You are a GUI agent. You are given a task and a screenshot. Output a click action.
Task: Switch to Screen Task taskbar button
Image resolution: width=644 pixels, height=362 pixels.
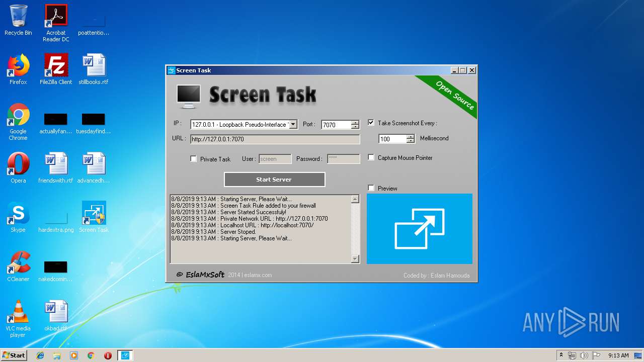click(125, 355)
